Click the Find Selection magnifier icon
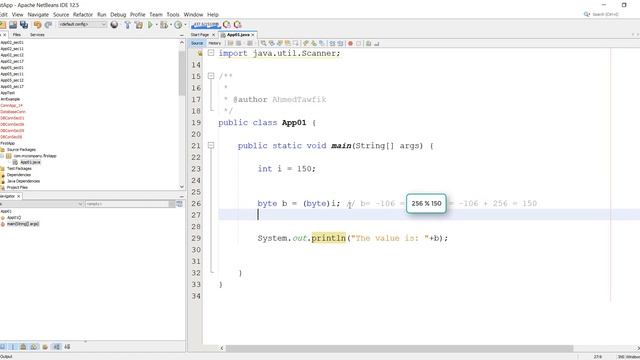640x360 pixels. coord(264,43)
